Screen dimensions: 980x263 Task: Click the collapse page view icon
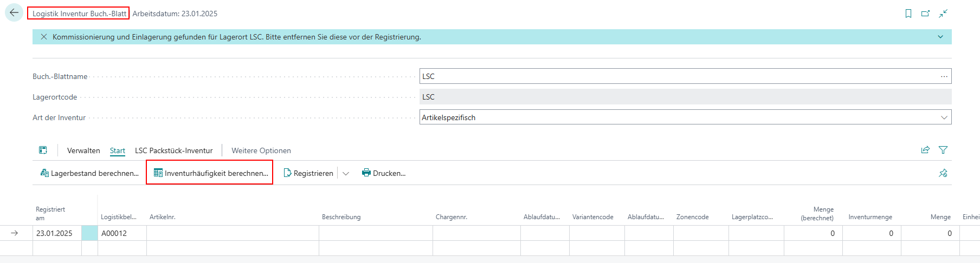pyautogui.click(x=943, y=14)
